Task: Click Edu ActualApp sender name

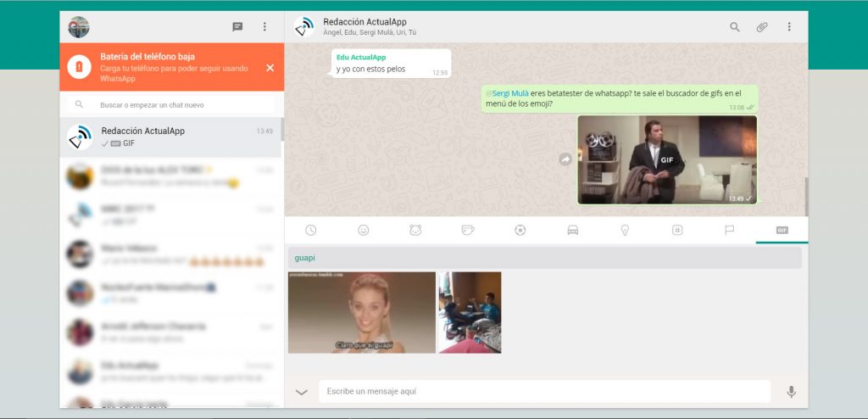Action: [x=361, y=57]
